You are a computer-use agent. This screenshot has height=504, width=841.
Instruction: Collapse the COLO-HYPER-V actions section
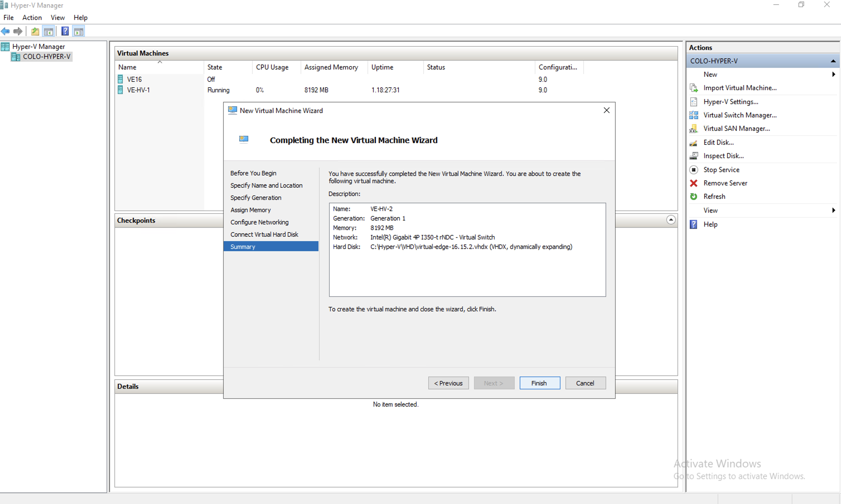[x=833, y=61]
